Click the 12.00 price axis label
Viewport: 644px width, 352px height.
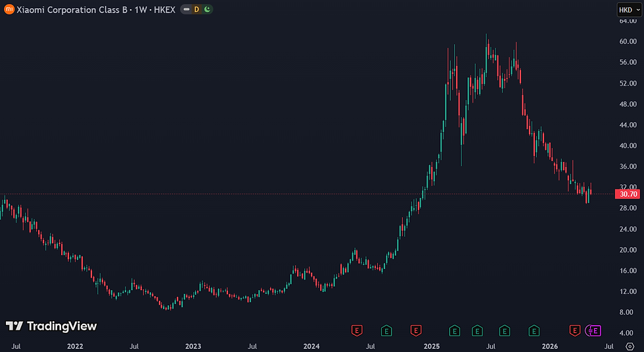628,291
